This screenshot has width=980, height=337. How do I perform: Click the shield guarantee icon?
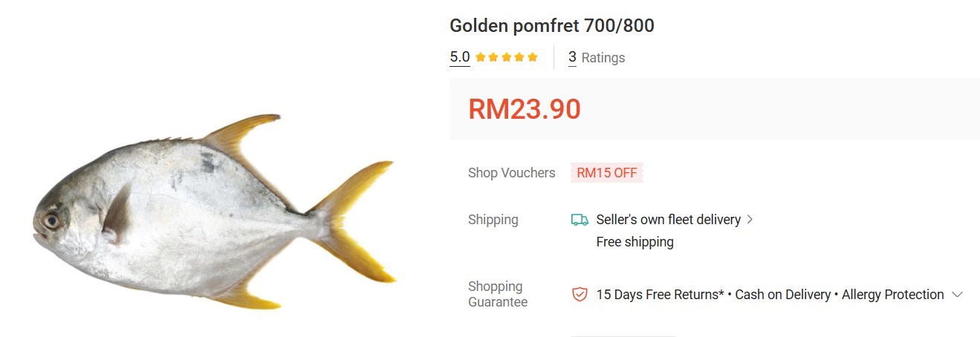tap(580, 295)
